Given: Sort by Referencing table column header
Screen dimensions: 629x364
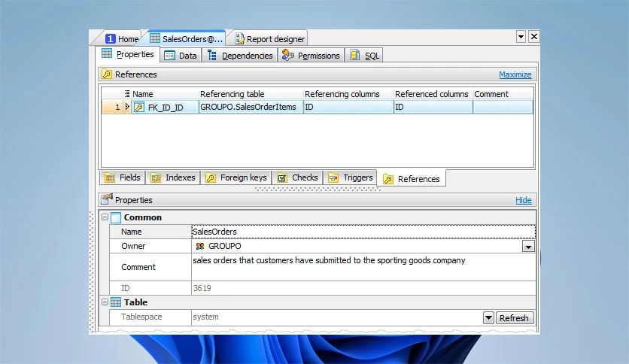Looking at the screenshot, I should tap(251, 94).
